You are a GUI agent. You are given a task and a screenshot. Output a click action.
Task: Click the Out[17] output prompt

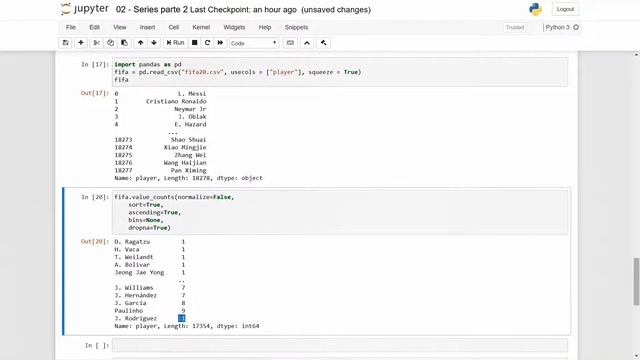click(95, 93)
